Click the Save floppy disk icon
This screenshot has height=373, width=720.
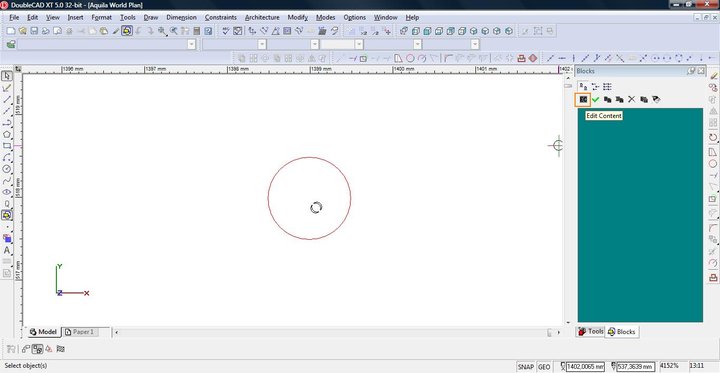[34, 31]
